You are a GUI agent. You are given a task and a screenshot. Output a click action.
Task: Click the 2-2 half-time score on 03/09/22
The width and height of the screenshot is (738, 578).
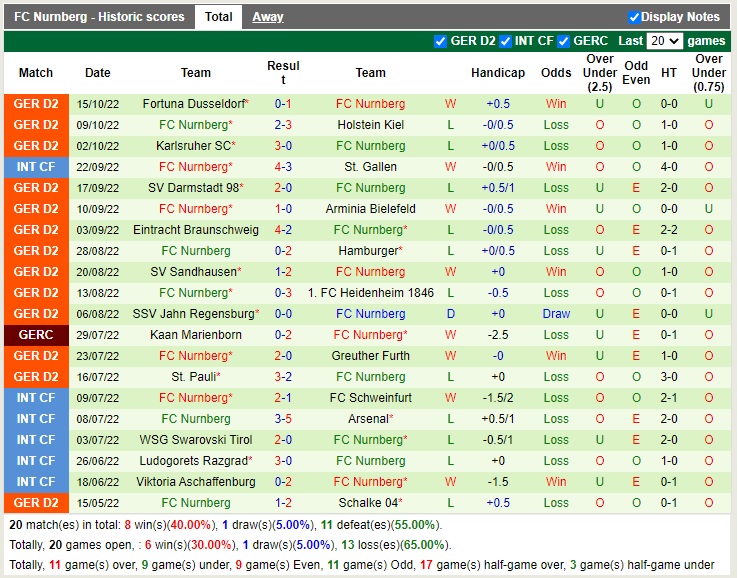click(669, 230)
